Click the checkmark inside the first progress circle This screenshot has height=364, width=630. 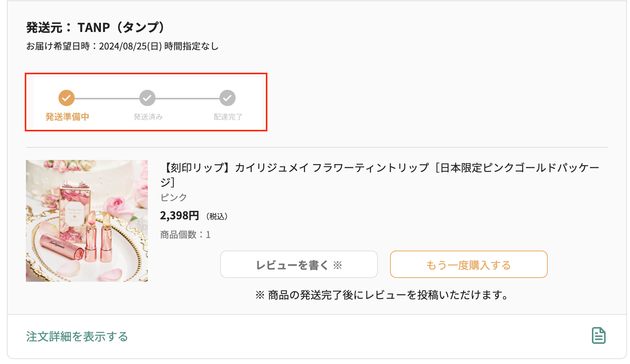pyautogui.click(x=66, y=98)
